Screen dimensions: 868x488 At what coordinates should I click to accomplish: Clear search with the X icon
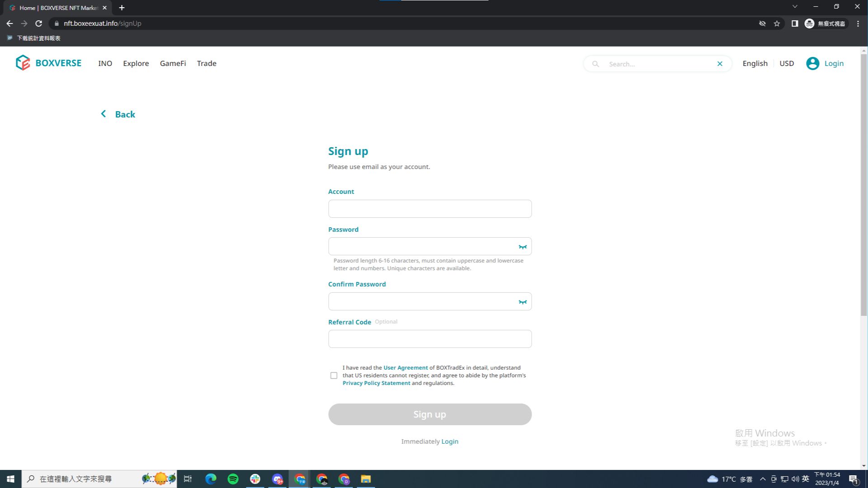pos(720,64)
